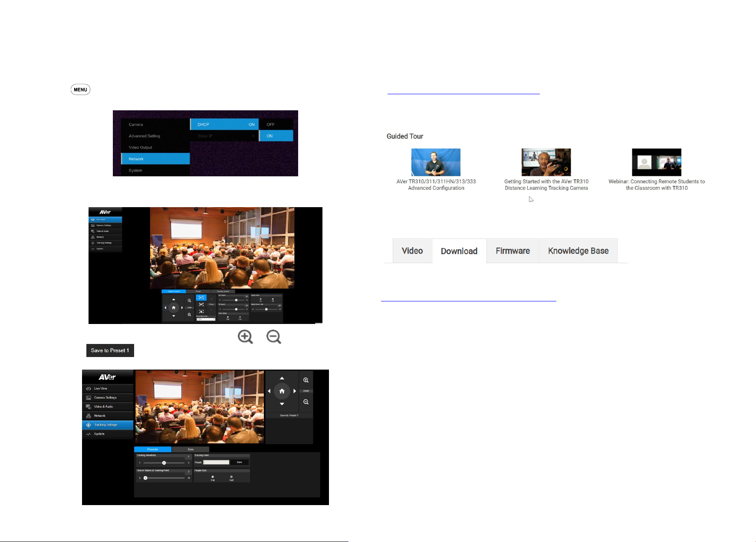
Task: Adjust the Pan Speed slider
Action: pos(233,300)
